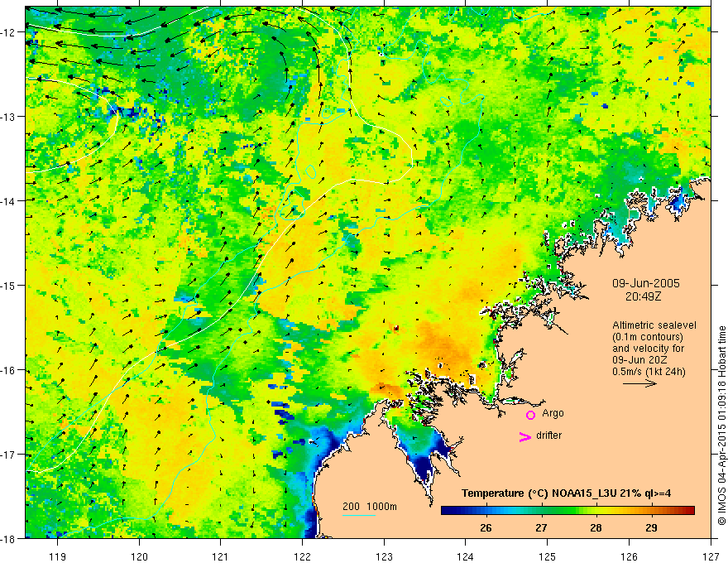Click the latitude axis label '-18'
The width and height of the screenshot is (728, 563).
point(9,538)
